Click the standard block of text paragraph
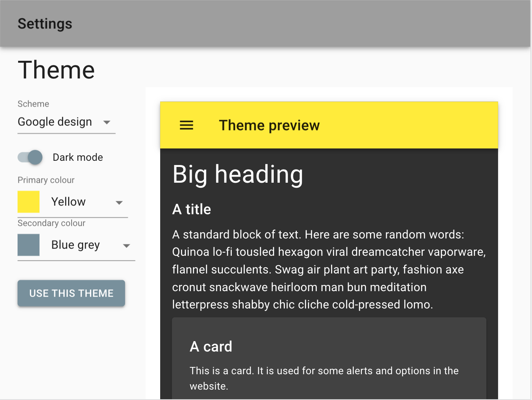This screenshot has height=400, width=532. [x=329, y=270]
